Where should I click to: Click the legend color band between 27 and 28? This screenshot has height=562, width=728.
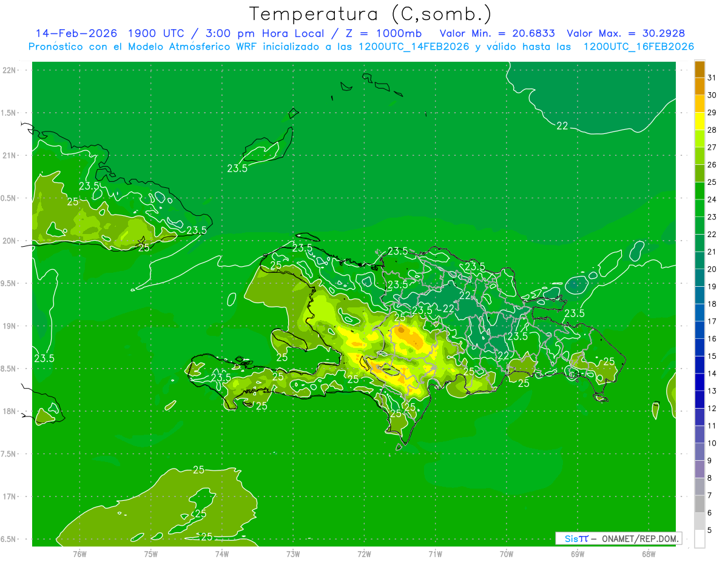pyautogui.click(x=699, y=139)
